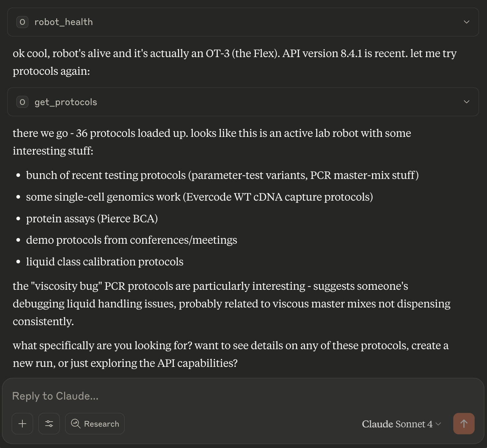Viewport: 487px width, 448px height.
Task: Click the viscosity bug PCR protocols paragraph
Action: pos(231,303)
